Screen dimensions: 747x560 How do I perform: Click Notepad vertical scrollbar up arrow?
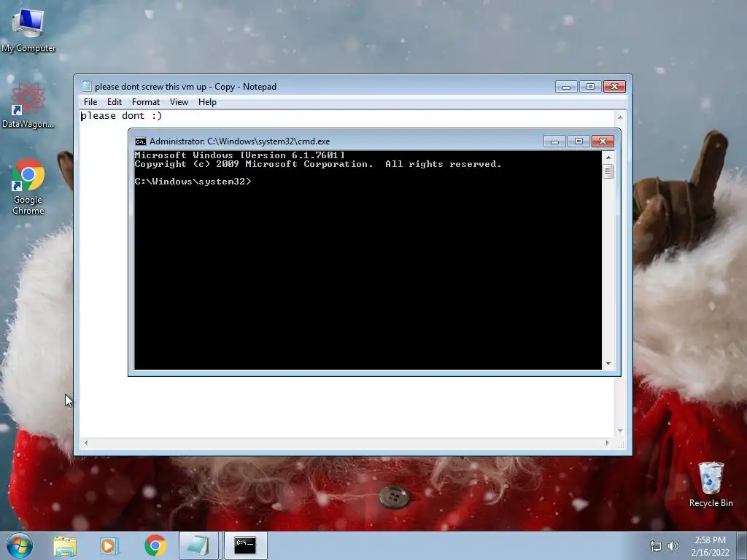(620, 117)
